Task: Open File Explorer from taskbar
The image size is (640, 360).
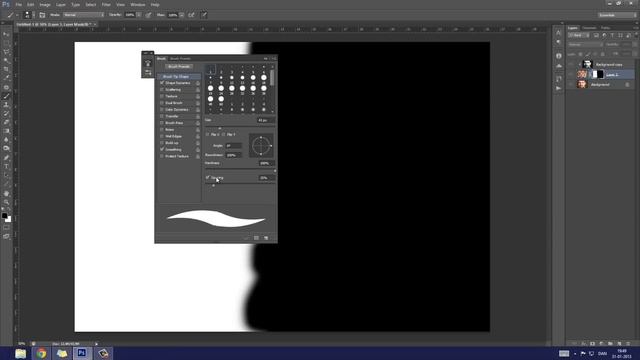Action: (20, 353)
